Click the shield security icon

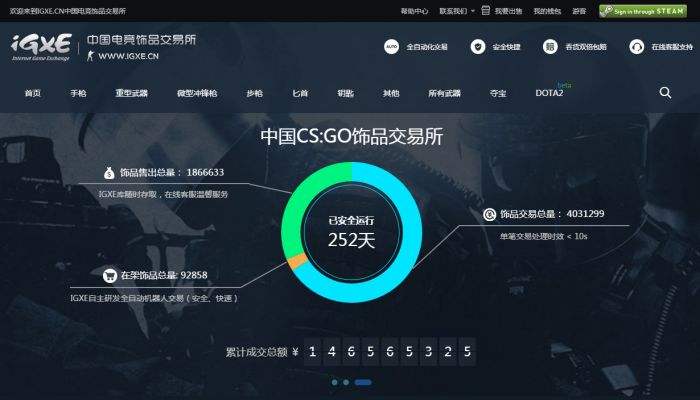tap(478, 46)
